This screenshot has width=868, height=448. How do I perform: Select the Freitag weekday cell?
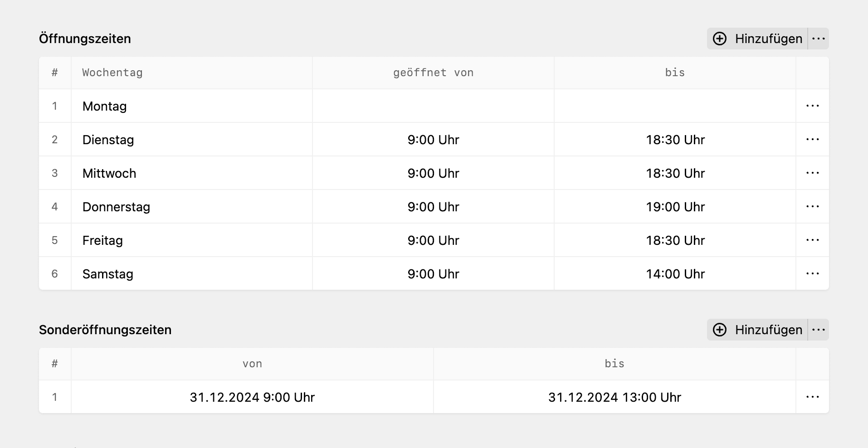click(192, 240)
